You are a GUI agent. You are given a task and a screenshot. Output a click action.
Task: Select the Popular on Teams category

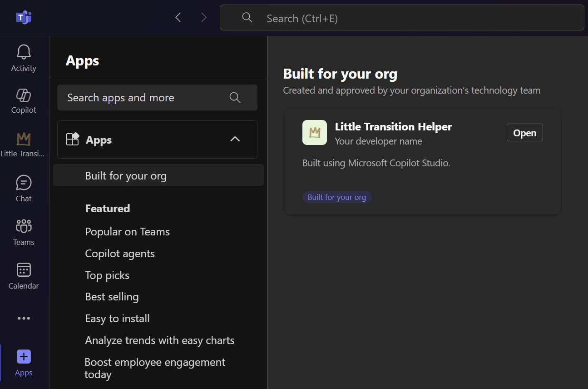pyautogui.click(x=127, y=231)
